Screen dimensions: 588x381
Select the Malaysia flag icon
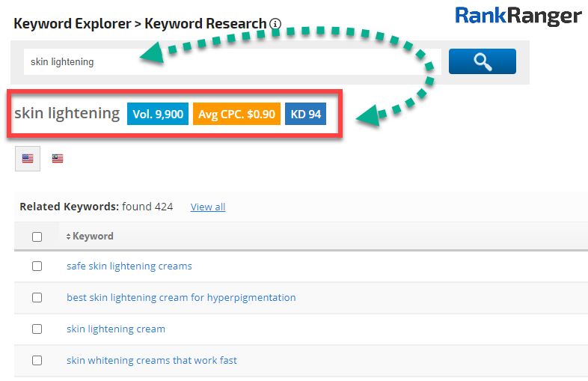coord(58,158)
